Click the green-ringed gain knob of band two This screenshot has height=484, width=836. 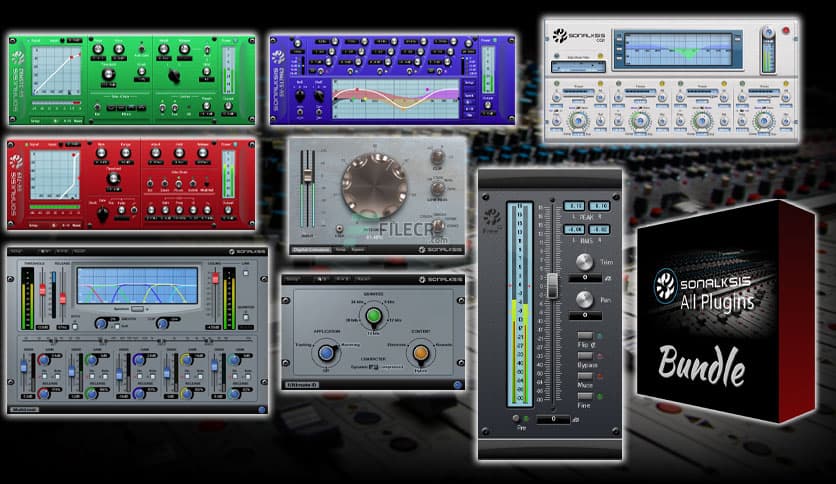point(92,360)
